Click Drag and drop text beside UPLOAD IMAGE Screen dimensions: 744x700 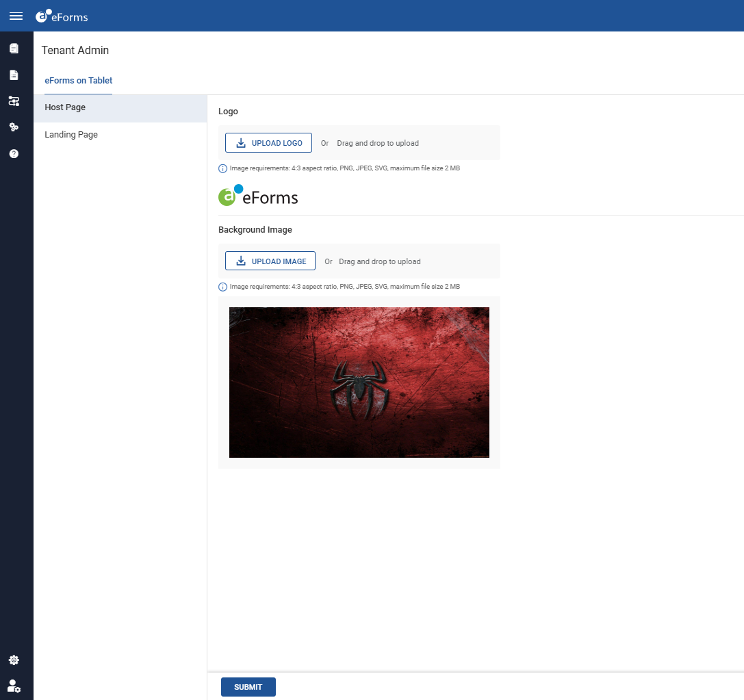tap(380, 262)
